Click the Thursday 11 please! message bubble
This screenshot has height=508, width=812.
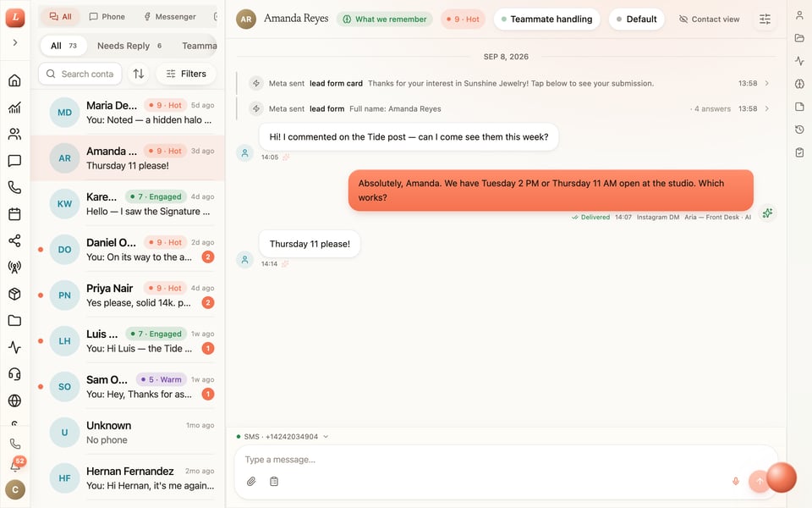tap(310, 244)
